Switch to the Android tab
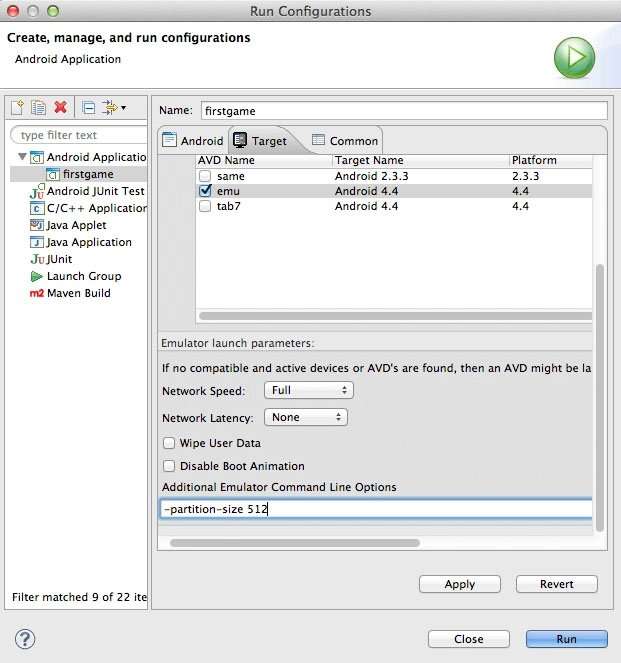 click(x=193, y=141)
